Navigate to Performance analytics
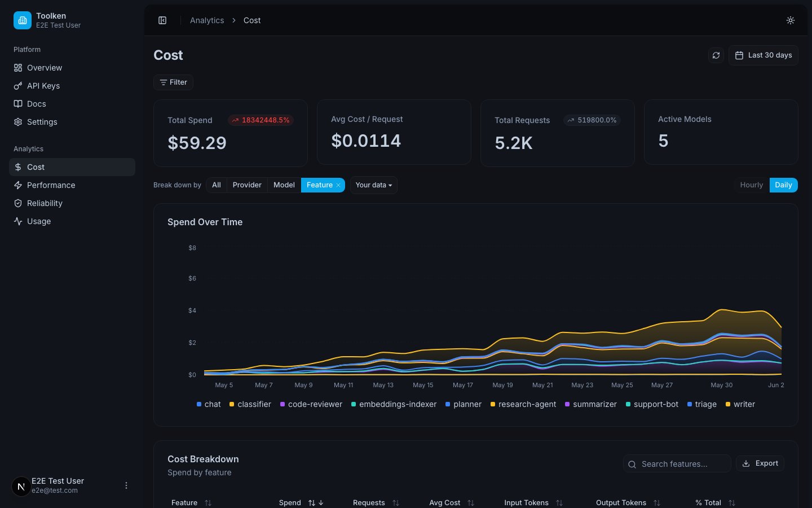Image resolution: width=812 pixels, height=508 pixels. click(72, 185)
